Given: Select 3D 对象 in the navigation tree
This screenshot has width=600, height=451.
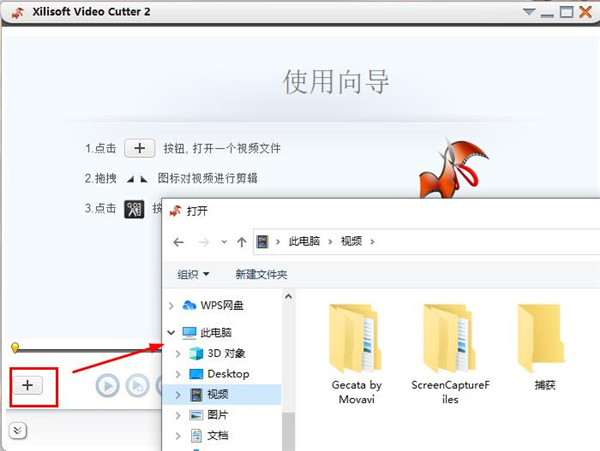Looking at the screenshot, I should click(x=226, y=353).
